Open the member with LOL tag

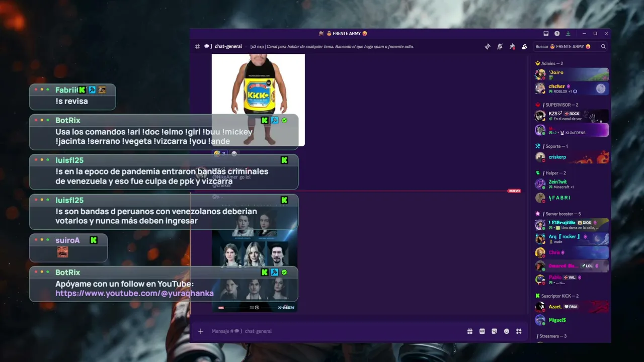(x=572, y=266)
